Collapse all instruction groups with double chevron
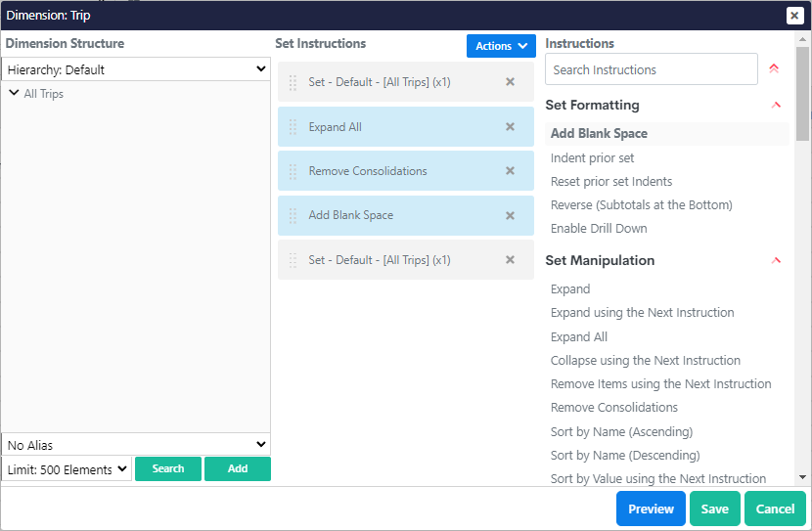812x531 pixels. pos(774,69)
